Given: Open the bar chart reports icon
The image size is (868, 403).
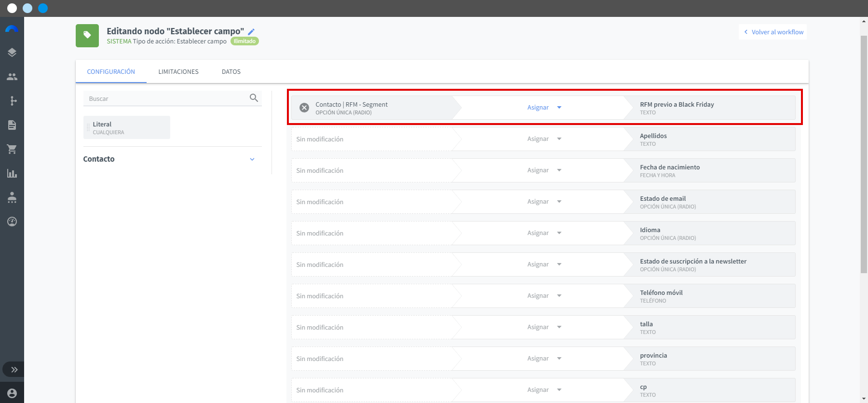Looking at the screenshot, I should coord(12,173).
